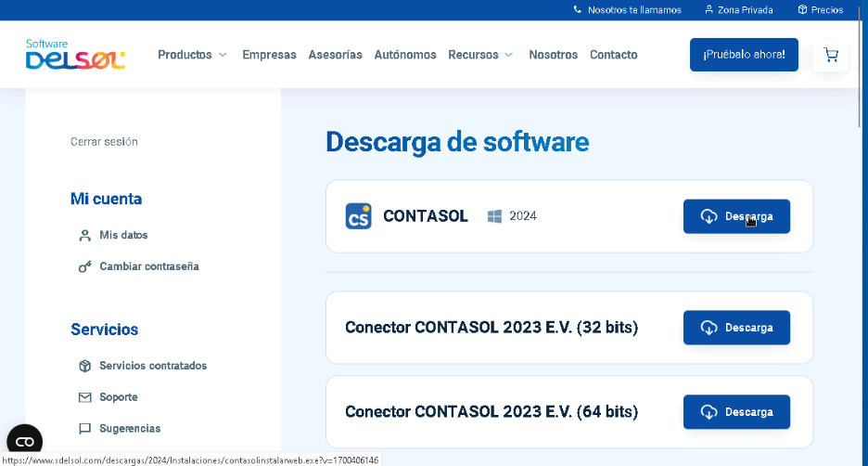This screenshot has width=868, height=466.
Task: Go to the Asesorías menu item
Action: tap(335, 55)
